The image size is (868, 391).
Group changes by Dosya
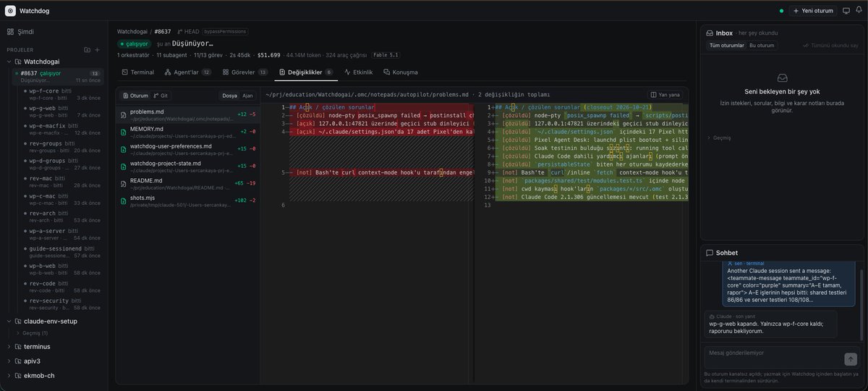[229, 96]
